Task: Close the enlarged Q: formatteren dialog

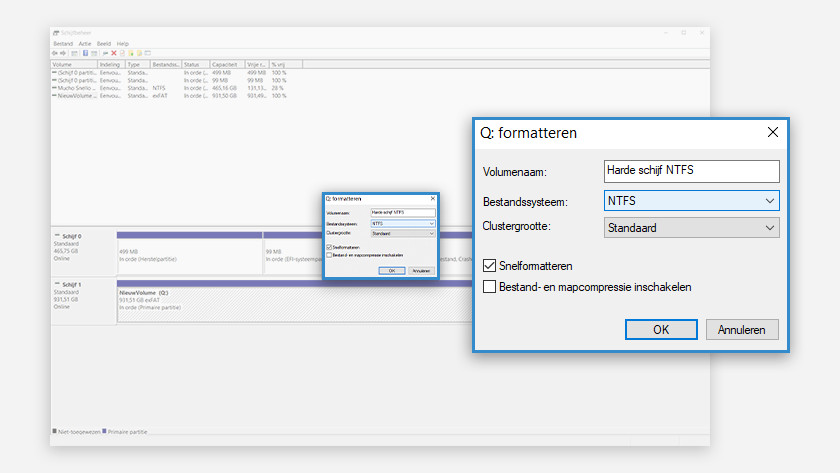Action: coord(772,133)
